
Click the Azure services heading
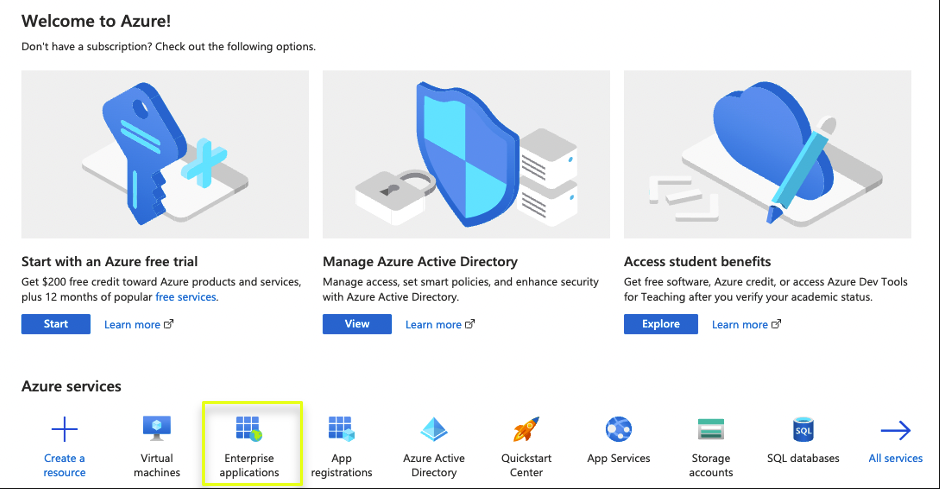click(x=71, y=387)
